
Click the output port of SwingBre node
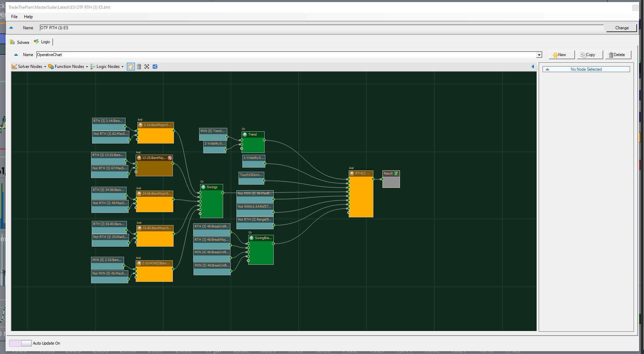coord(273,244)
